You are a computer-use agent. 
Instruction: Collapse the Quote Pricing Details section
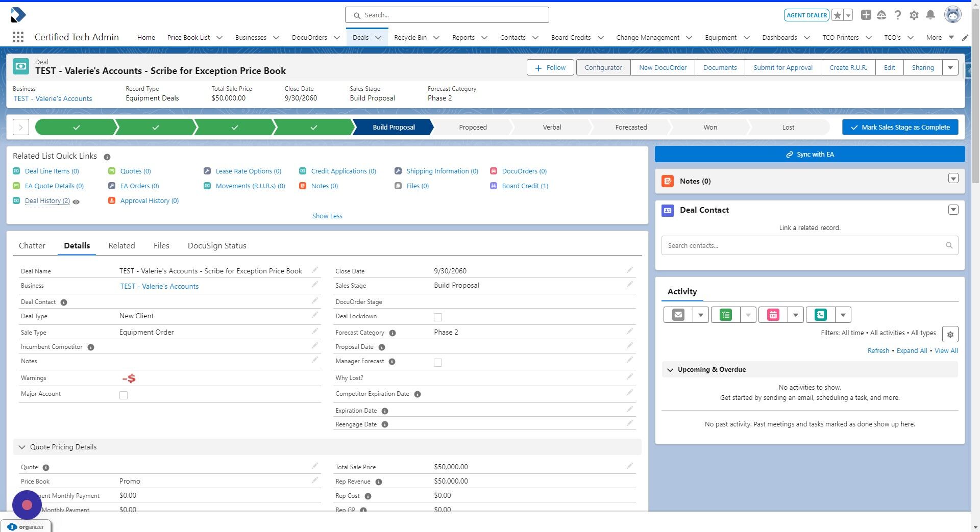(21, 447)
